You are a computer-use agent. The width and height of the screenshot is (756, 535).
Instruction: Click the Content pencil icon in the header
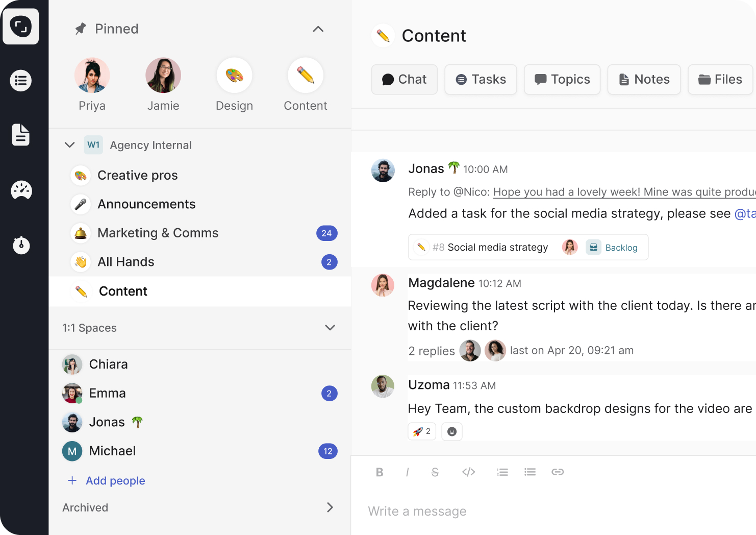click(383, 36)
